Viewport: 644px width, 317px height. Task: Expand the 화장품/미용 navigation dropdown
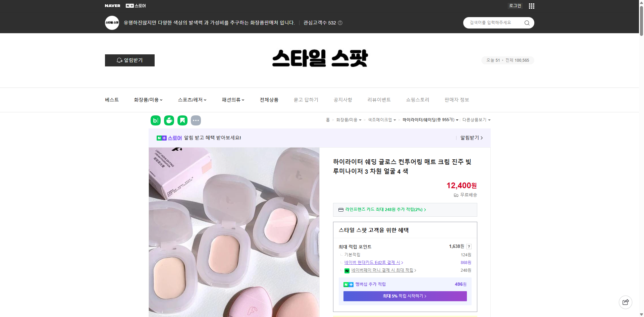point(148,100)
